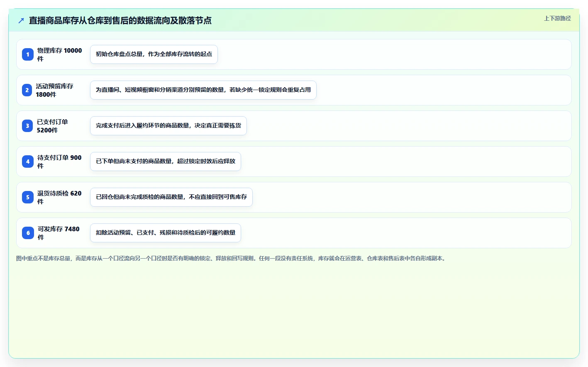Click description 初始仓库盘点总量 box
588x367 pixels.
(154, 54)
